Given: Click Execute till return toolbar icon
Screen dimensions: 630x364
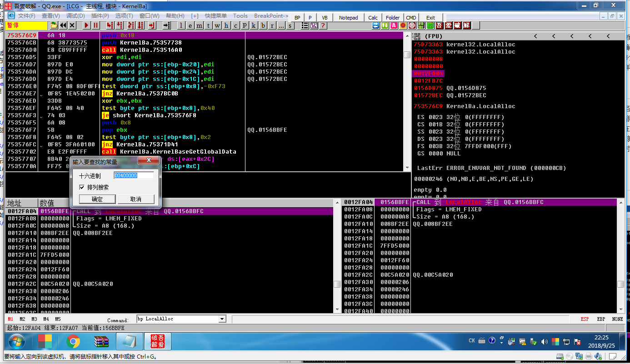Looking at the screenshot, I should 152,25.
